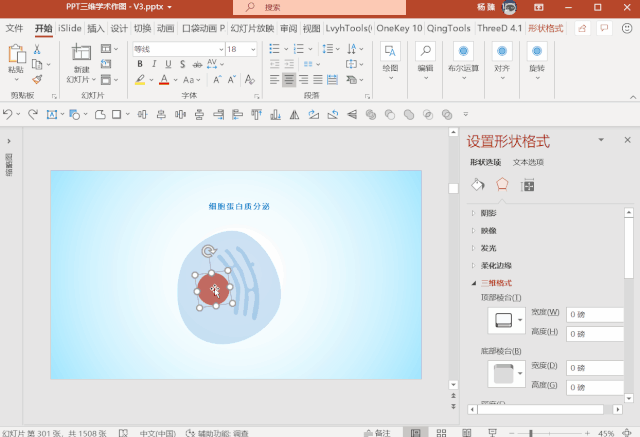Switch to Shape Format (形状格式) ribbon tab

click(545, 29)
